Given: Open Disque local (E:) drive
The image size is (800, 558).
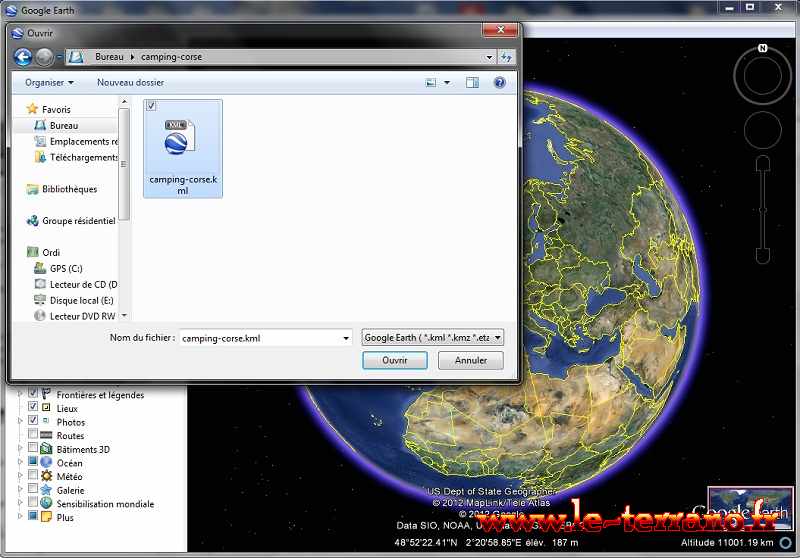Looking at the screenshot, I should (74, 300).
